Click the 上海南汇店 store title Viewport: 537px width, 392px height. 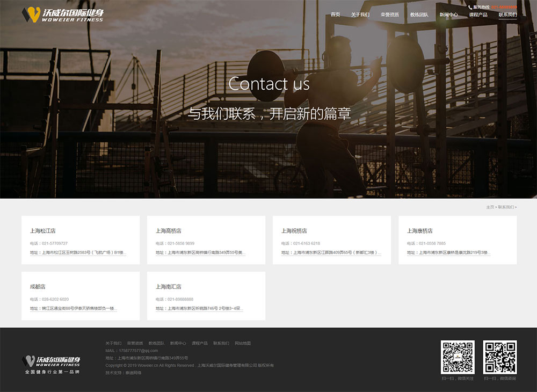169,287
